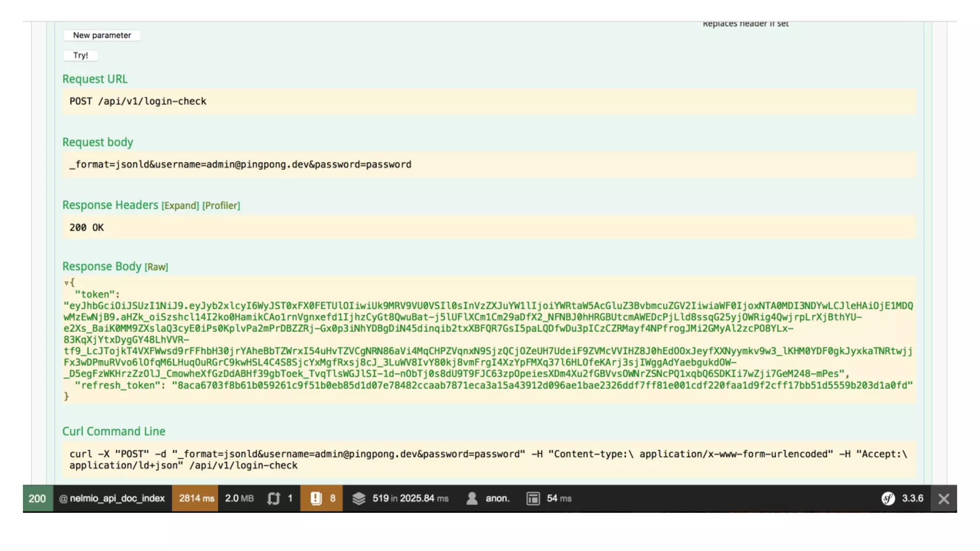
Task: Open the logs warning icon panel
Action: (316, 498)
